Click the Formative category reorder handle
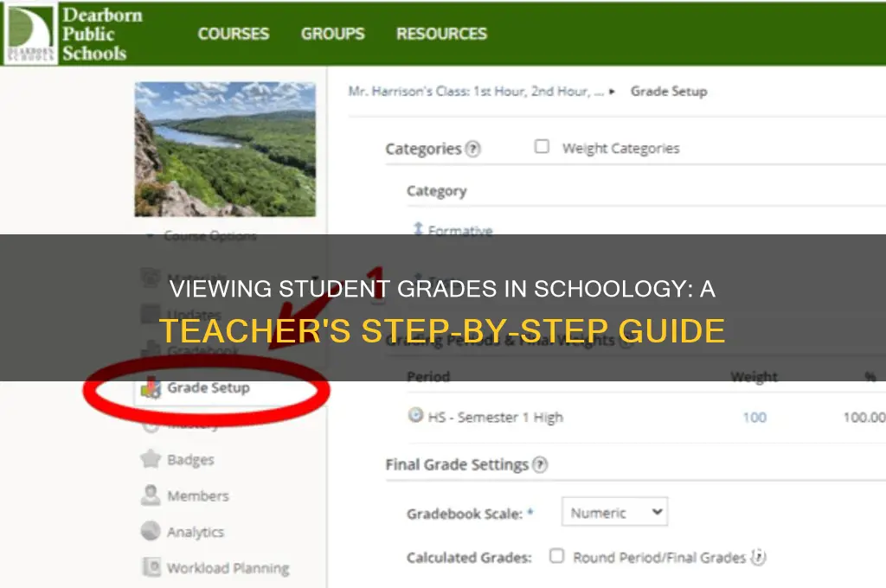The width and height of the screenshot is (886, 588). [x=418, y=228]
